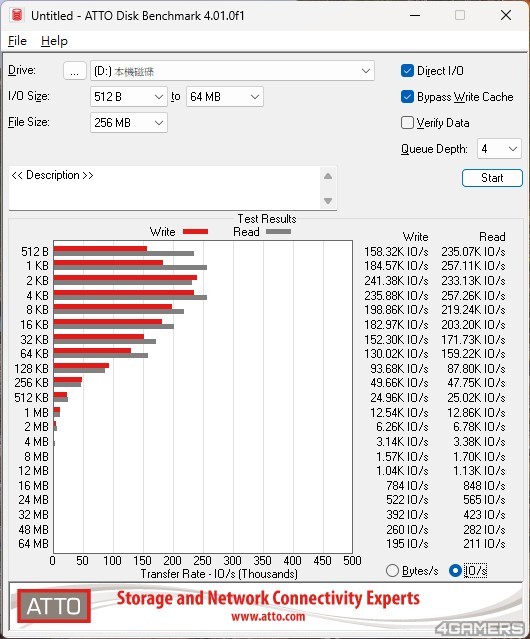
Task: Click the red Write legend swatch
Action: tap(196, 232)
